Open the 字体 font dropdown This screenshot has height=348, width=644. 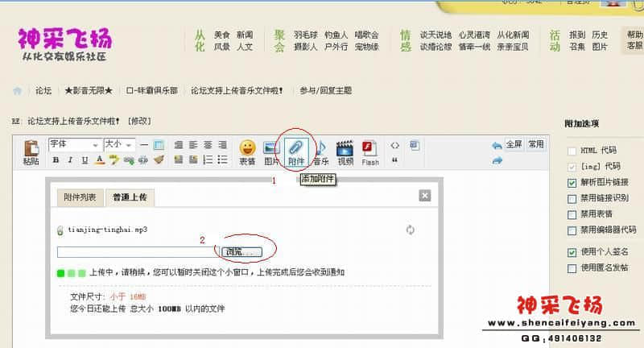point(74,144)
